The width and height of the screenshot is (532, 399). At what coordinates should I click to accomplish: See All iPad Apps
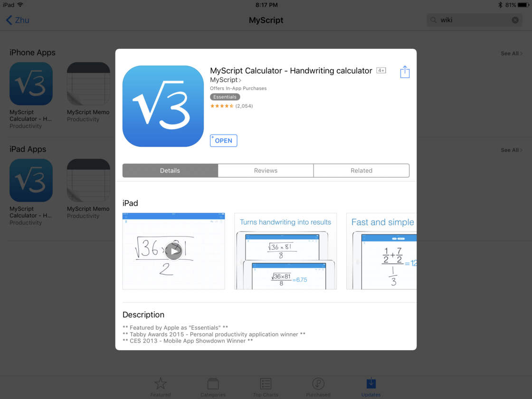click(511, 150)
